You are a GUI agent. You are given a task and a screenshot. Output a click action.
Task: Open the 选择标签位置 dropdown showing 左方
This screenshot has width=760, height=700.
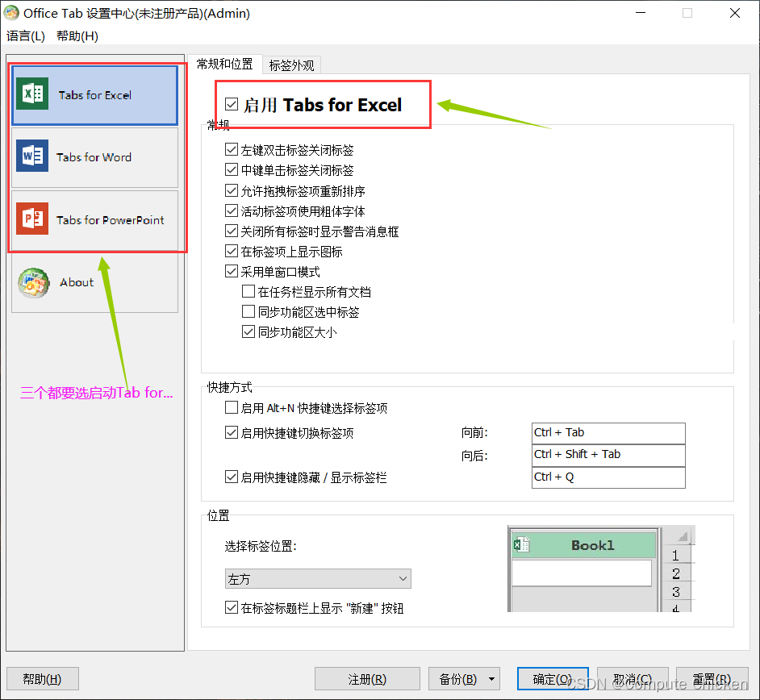click(318, 579)
